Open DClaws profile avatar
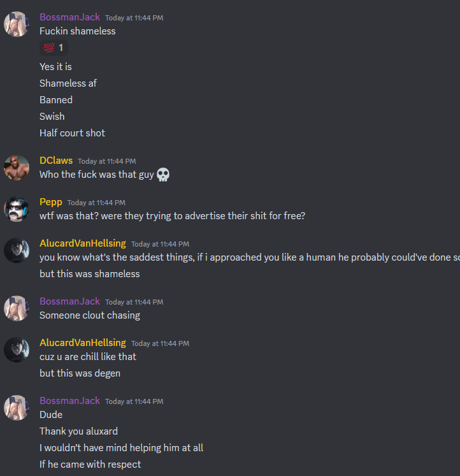This screenshot has height=476, width=460. (x=17, y=168)
